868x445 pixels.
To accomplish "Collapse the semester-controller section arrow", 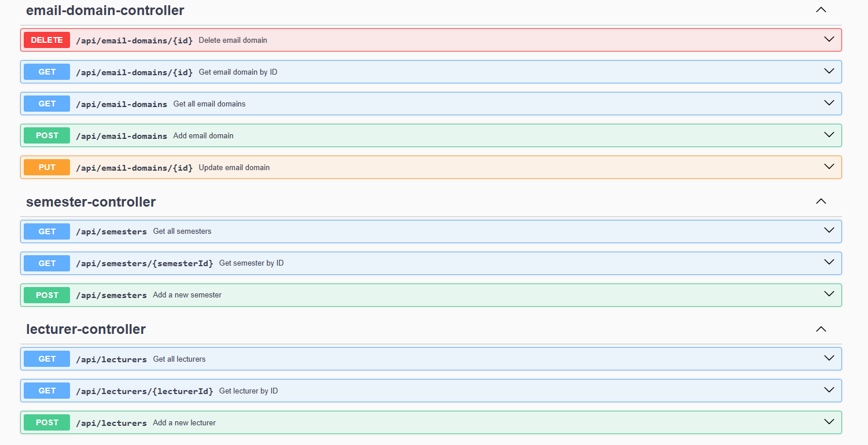I will point(821,201).
